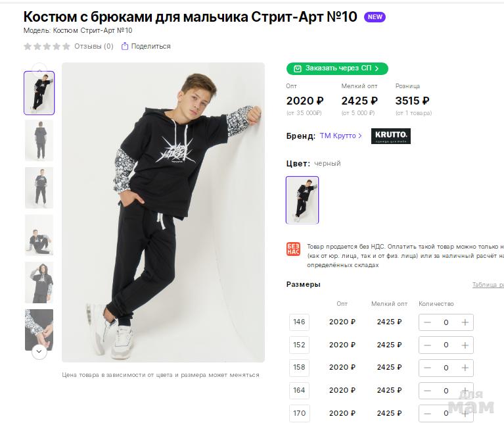Click the star rating icons

[x=47, y=46]
